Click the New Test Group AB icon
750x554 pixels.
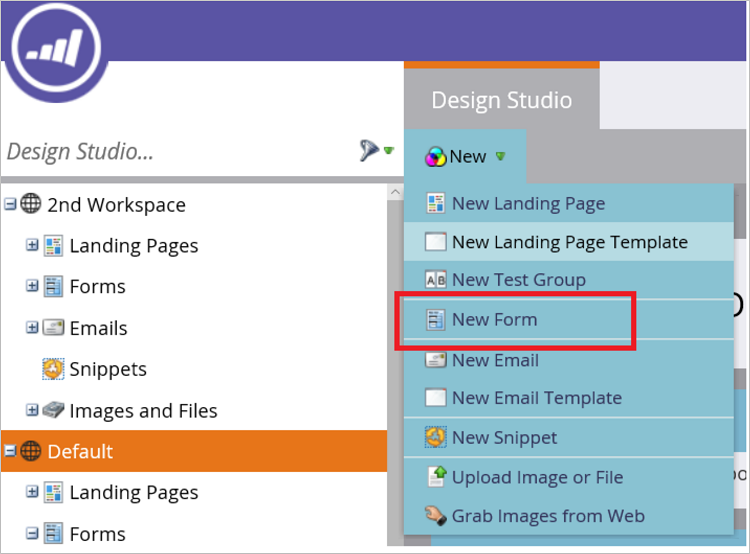coord(435,280)
